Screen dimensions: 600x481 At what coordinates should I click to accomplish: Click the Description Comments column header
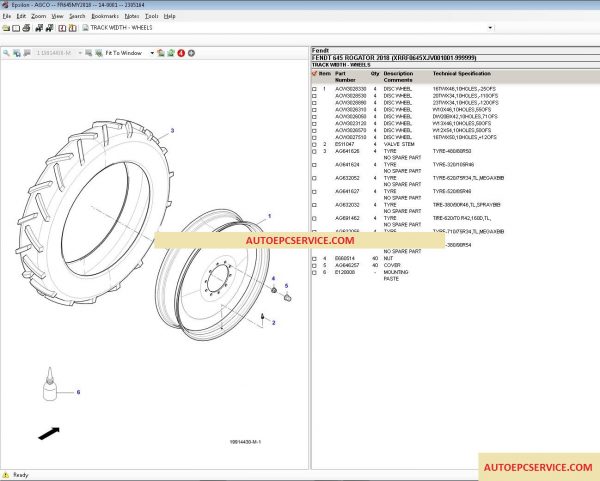click(398, 77)
